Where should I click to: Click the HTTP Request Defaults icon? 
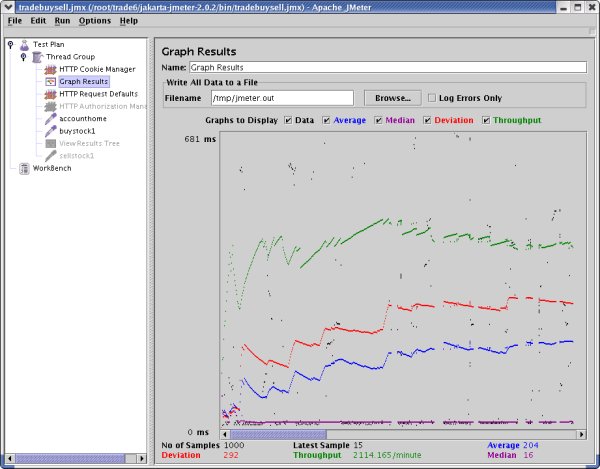pyautogui.click(x=50, y=94)
